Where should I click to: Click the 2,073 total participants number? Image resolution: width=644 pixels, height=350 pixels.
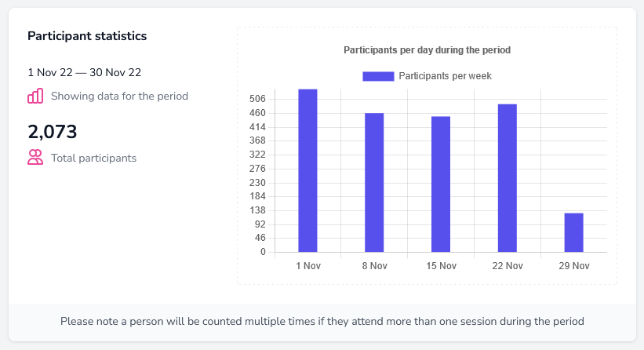pos(52,132)
